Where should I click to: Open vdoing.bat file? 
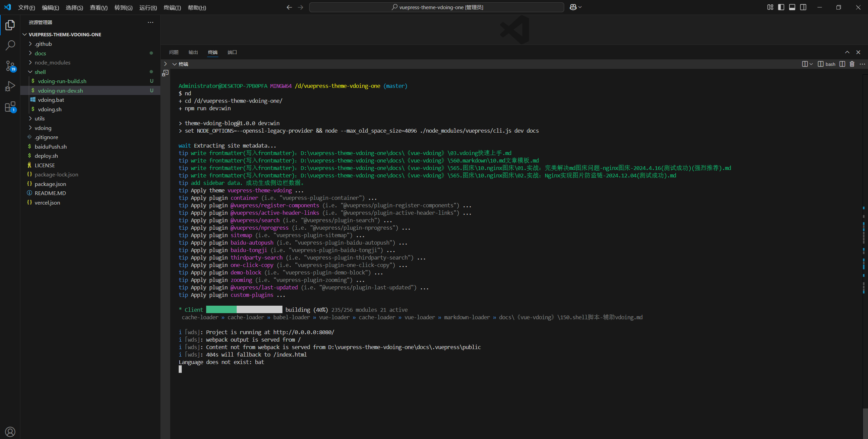(90, 100)
